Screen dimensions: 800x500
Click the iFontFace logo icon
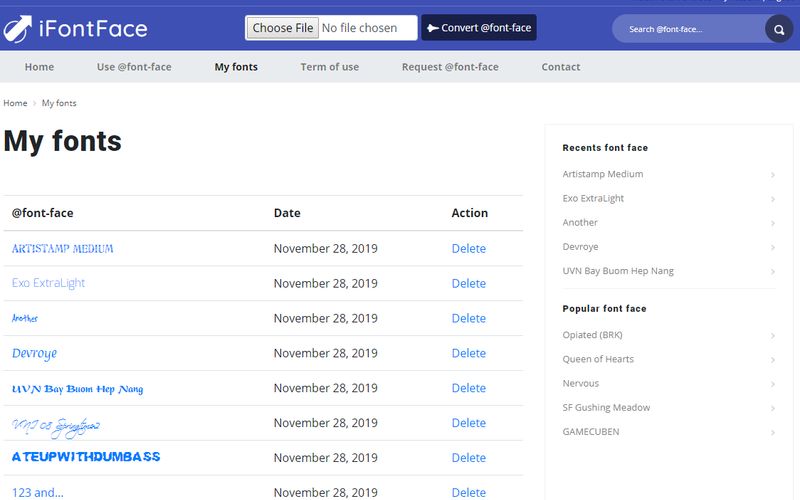point(17,29)
